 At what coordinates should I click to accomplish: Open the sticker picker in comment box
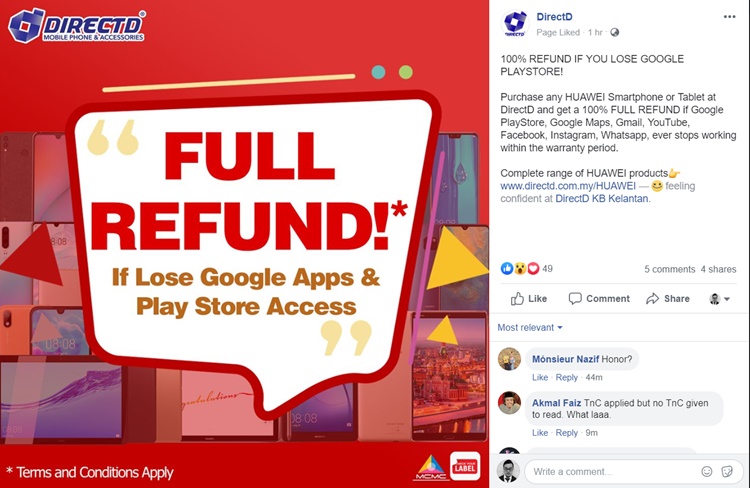click(727, 472)
